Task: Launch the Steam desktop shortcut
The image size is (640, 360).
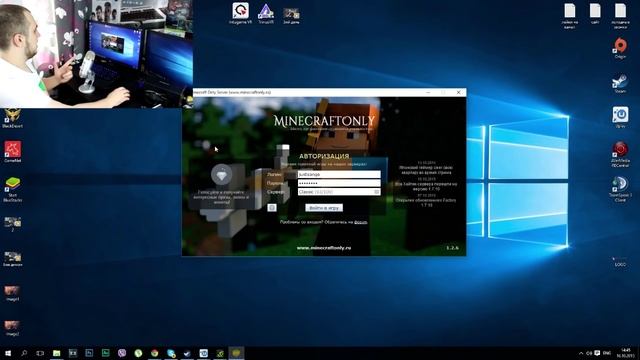Action: pyautogui.click(x=620, y=83)
